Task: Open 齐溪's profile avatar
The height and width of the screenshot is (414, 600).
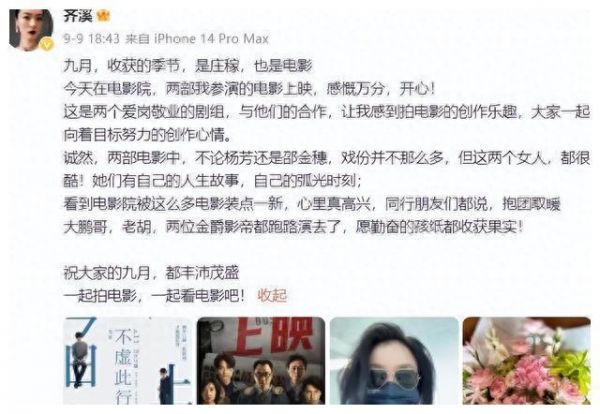Action: point(31,29)
